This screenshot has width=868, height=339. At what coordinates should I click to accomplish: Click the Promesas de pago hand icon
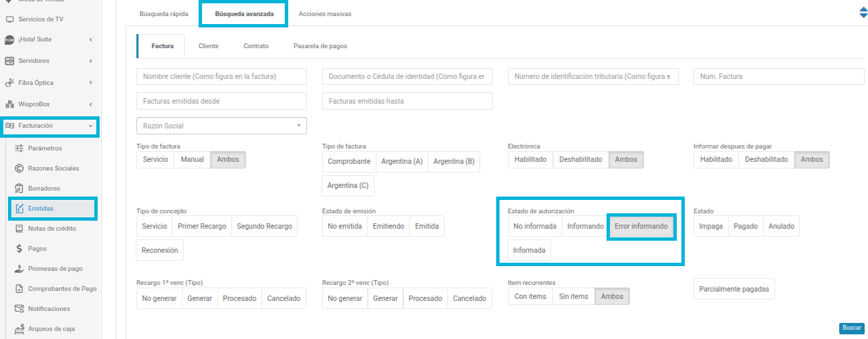[19, 269]
